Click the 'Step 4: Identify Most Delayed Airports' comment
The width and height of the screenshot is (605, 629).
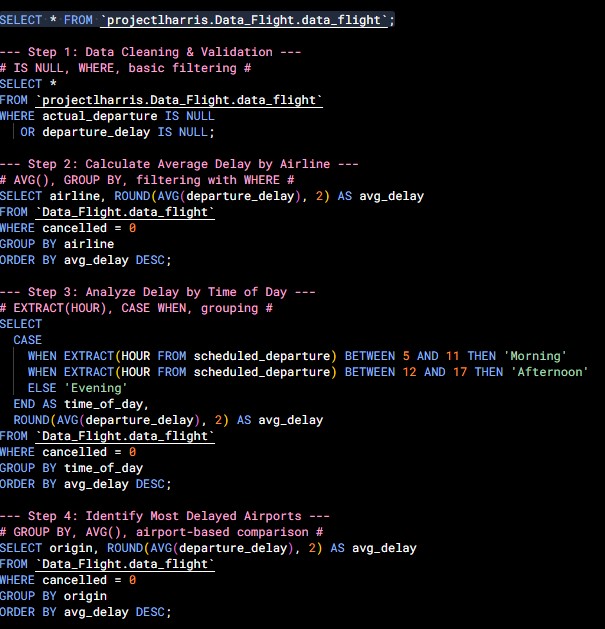point(164,516)
